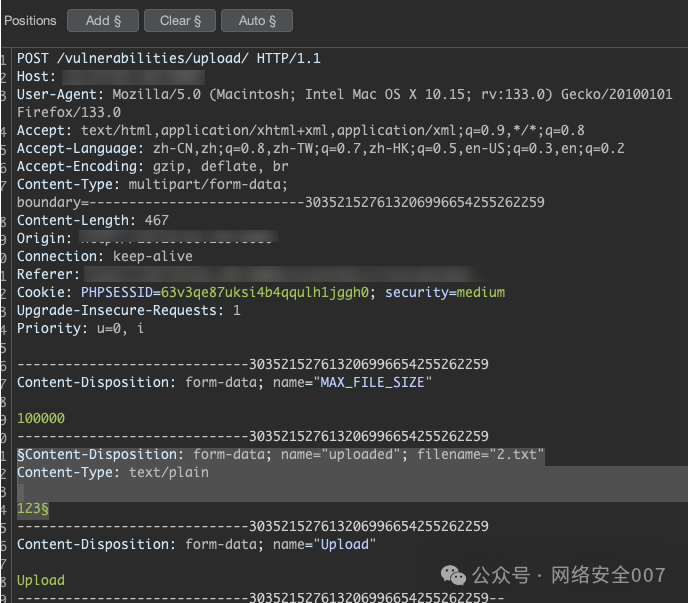The width and height of the screenshot is (688, 603).
Task: Select the User-Agent Mozilla/5.0 header line
Action: [344, 94]
